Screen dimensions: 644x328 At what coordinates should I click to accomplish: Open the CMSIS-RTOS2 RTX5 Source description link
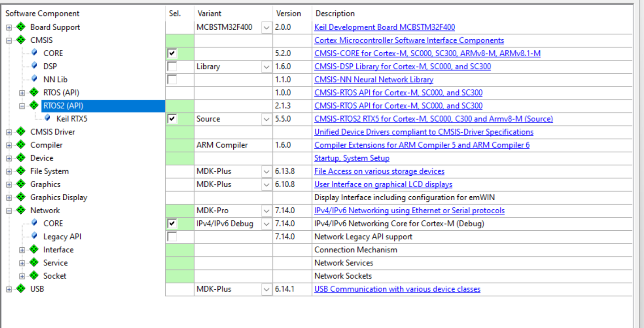tap(433, 119)
